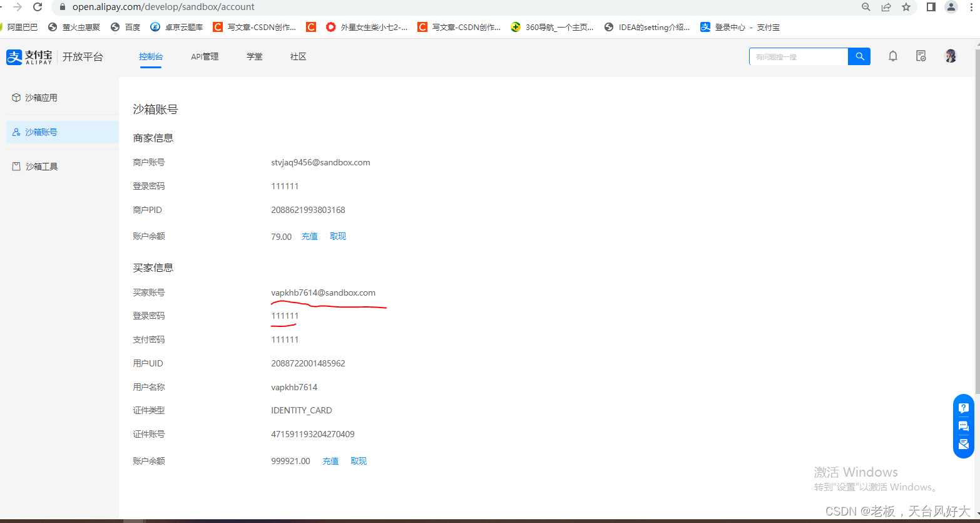Viewport: 980px width, 523px height.
Task: Click the 沙箱账号 person icon
Action: (16, 132)
